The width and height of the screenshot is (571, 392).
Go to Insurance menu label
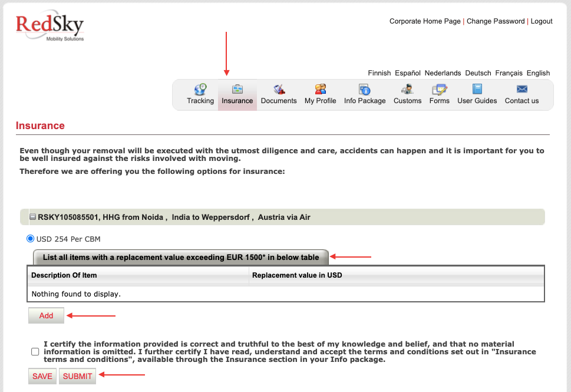click(237, 101)
